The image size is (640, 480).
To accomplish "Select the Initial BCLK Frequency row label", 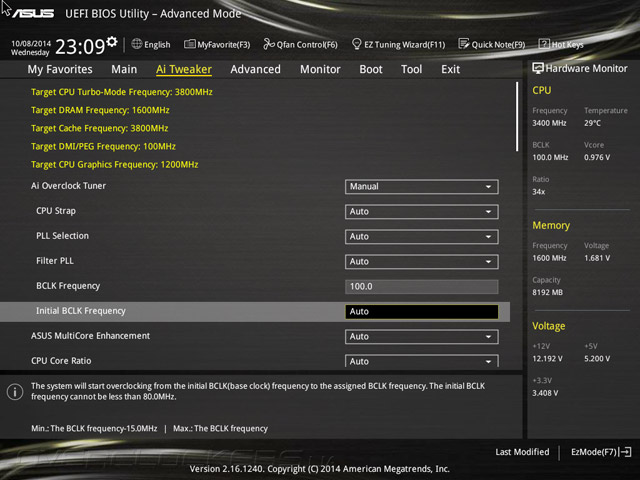I will (80, 311).
